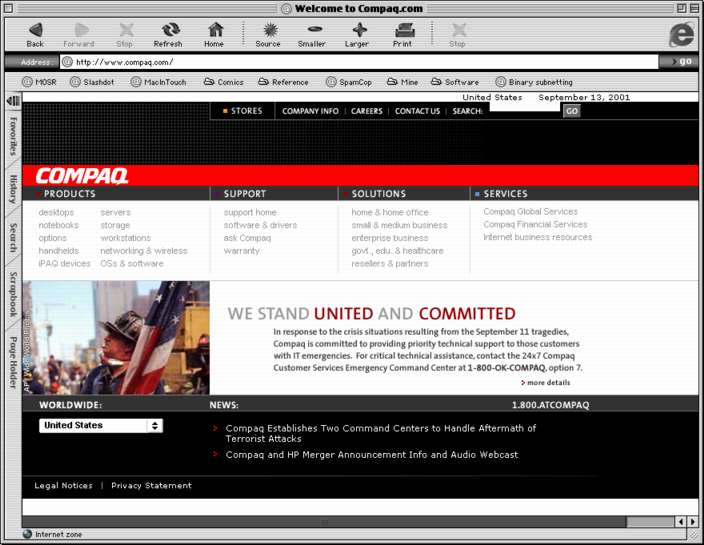Image resolution: width=704 pixels, height=545 pixels.
Task: Open the Favorites side tab
Action: pos(13,136)
